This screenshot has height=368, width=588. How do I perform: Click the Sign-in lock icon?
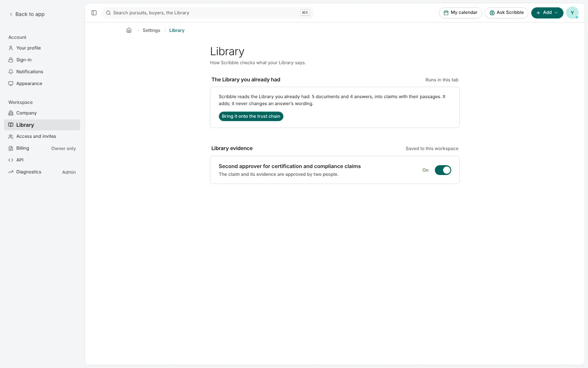coord(11,60)
